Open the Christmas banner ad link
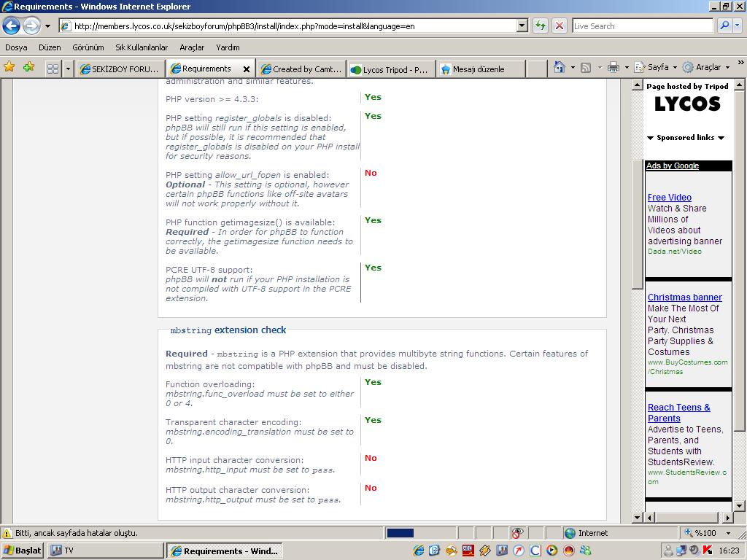 click(684, 297)
